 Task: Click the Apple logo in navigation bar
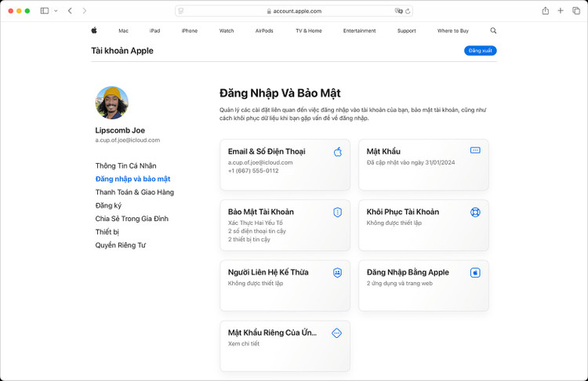[x=94, y=31]
